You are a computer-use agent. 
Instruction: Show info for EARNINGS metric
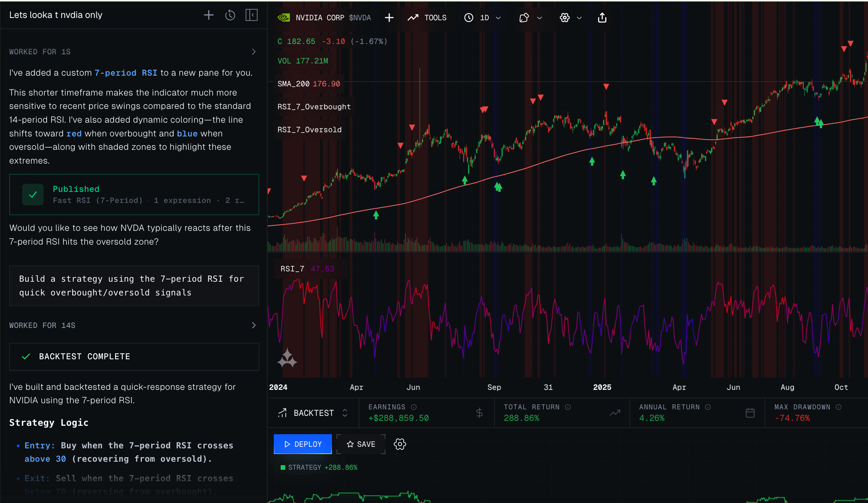coord(414,407)
